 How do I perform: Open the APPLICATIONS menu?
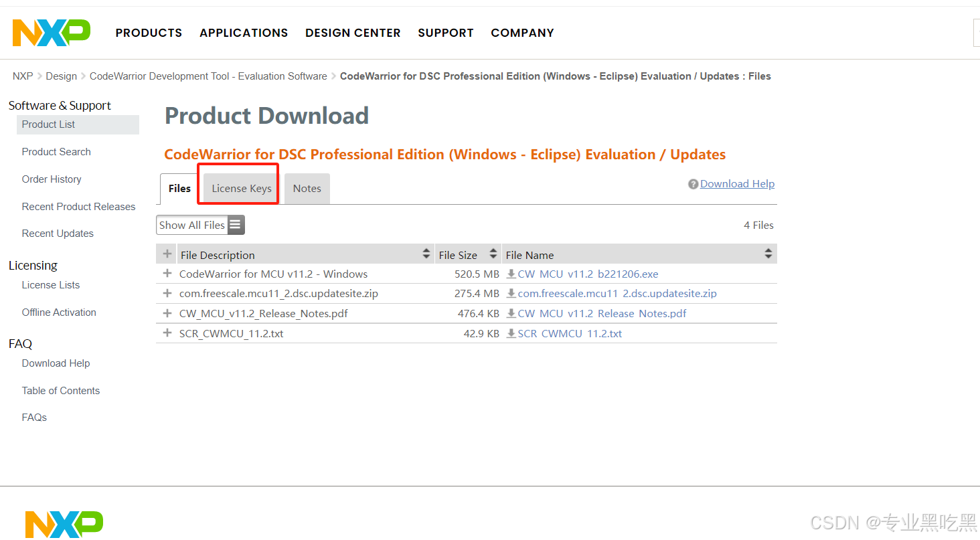pyautogui.click(x=244, y=33)
